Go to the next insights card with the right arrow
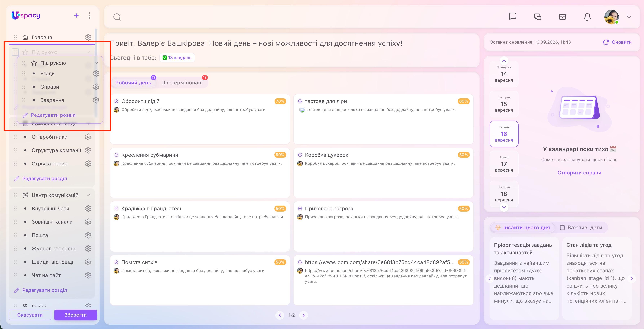Image resolution: width=644 pixels, height=329 pixels. click(632, 278)
